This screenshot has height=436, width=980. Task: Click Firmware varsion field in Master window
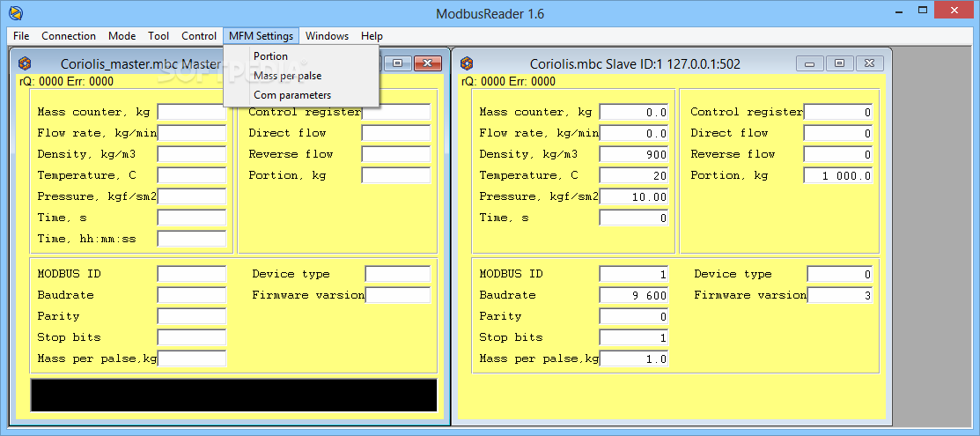pos(398,295)
